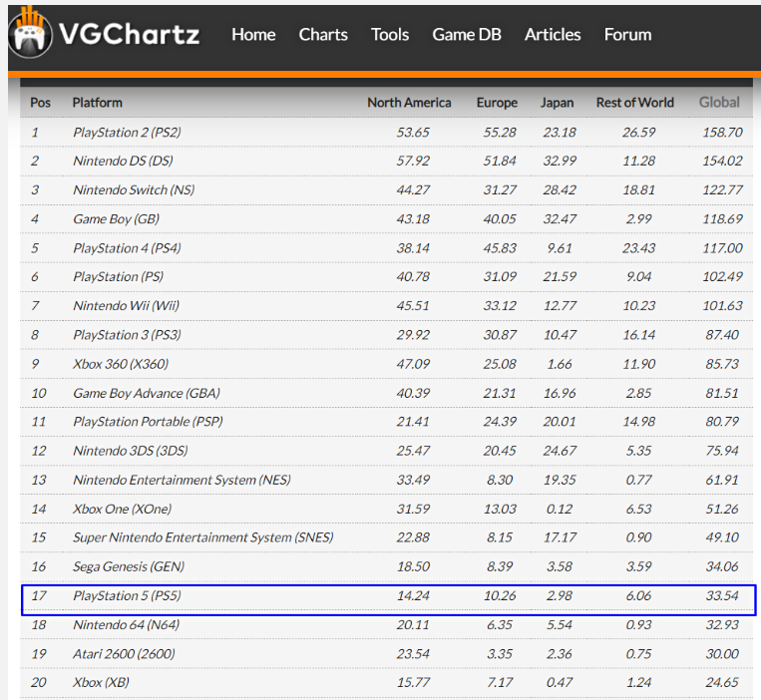Select Nintendo Switch (NS) platform name
Viewport: 761px width, 700px height.
(x=134, y=189)
